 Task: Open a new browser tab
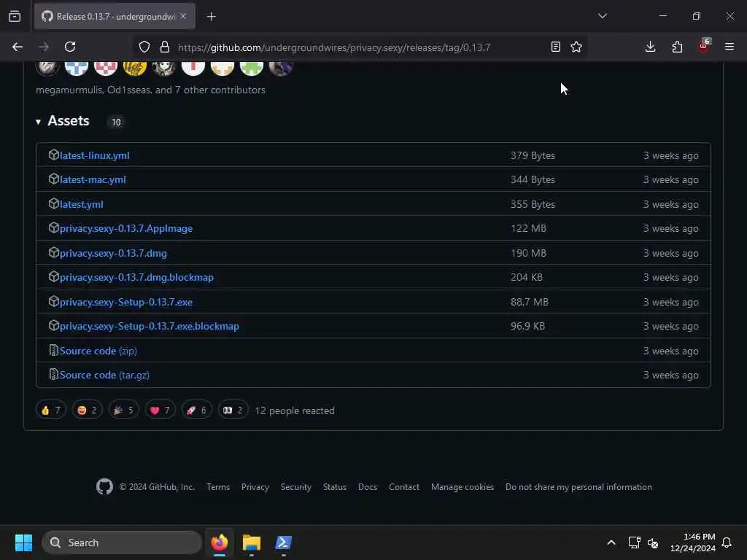(211, 17)
